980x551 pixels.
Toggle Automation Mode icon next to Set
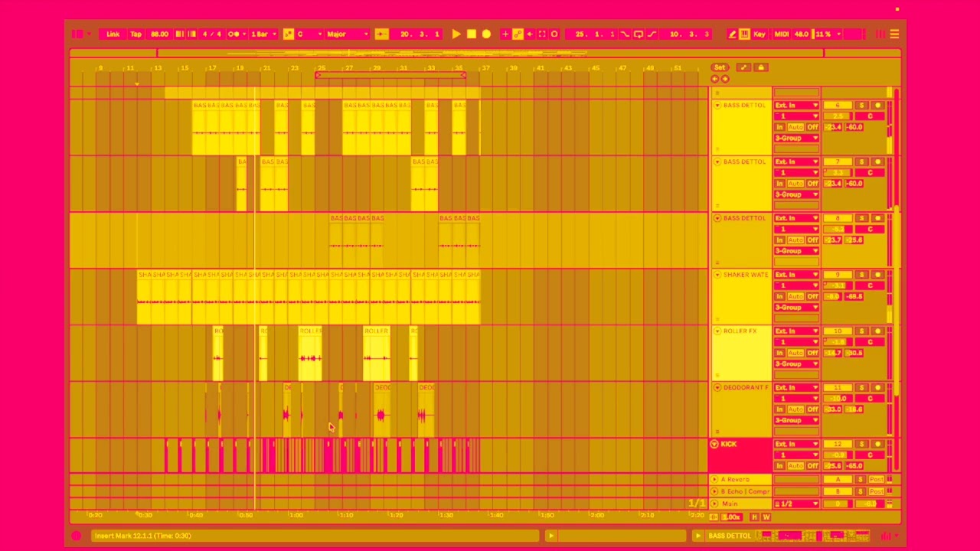click(743, 67)
